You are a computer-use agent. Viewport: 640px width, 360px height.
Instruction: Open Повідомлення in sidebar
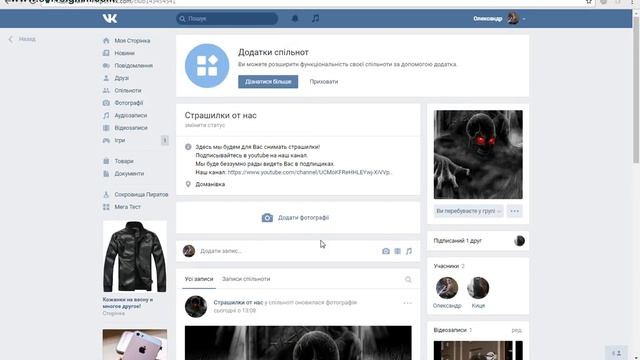pos(133,66)
